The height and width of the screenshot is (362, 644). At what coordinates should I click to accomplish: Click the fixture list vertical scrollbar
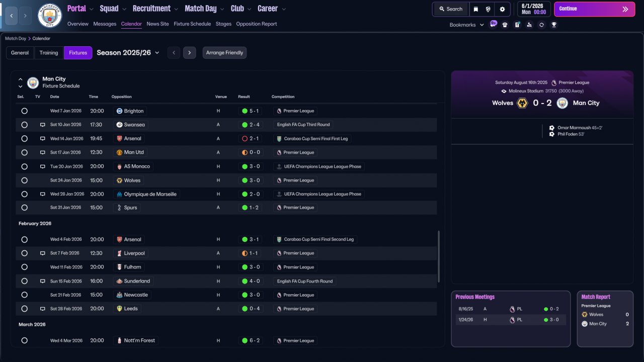point(439,256)
